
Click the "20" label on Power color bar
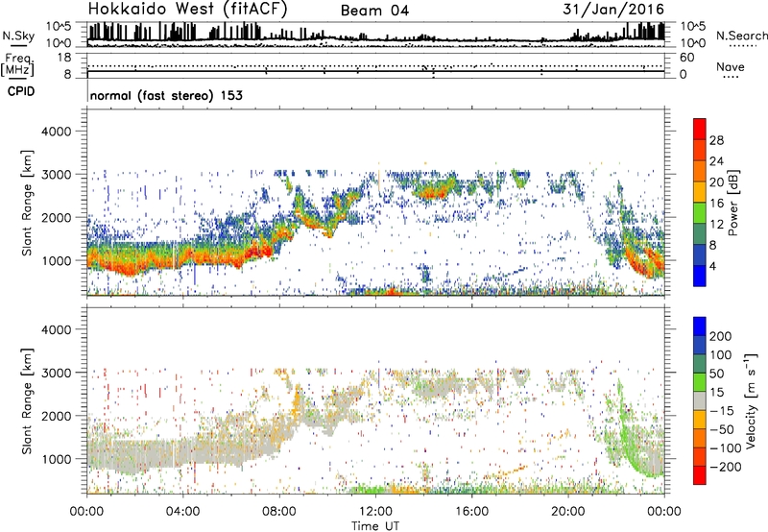pos(716,182)
